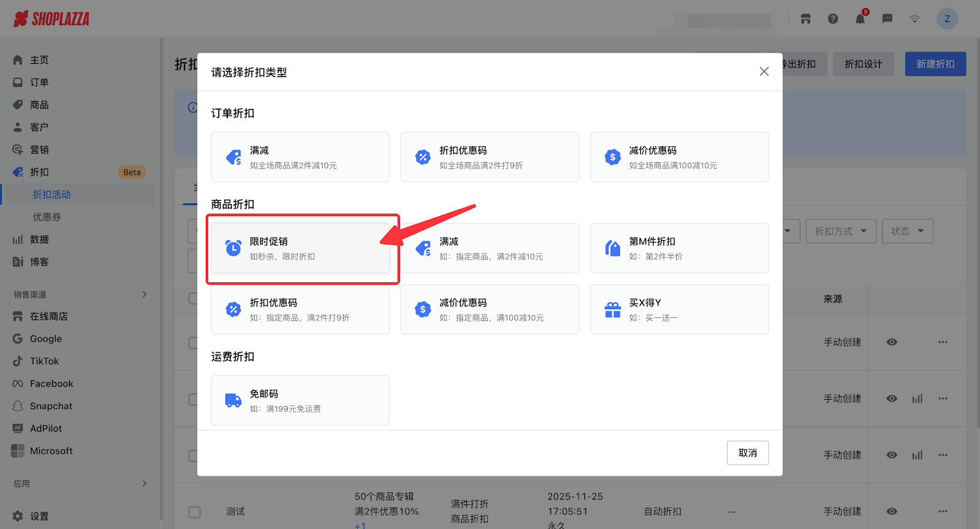Open the 状态 dropdown filter

(907, 231)
